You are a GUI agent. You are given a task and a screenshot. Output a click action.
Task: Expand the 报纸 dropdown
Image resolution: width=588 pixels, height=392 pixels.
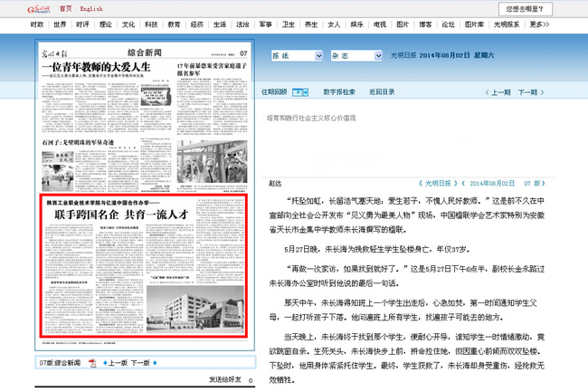tap(317, 56)
